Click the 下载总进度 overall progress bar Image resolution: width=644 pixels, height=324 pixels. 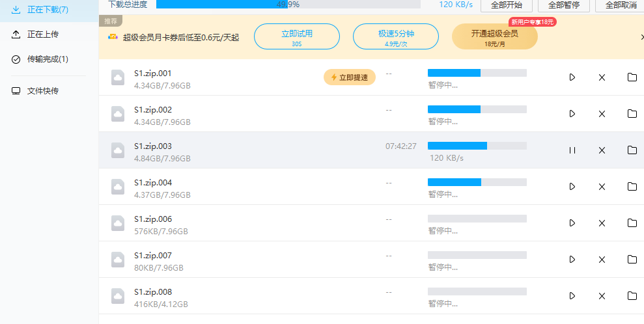pos(288,5)
